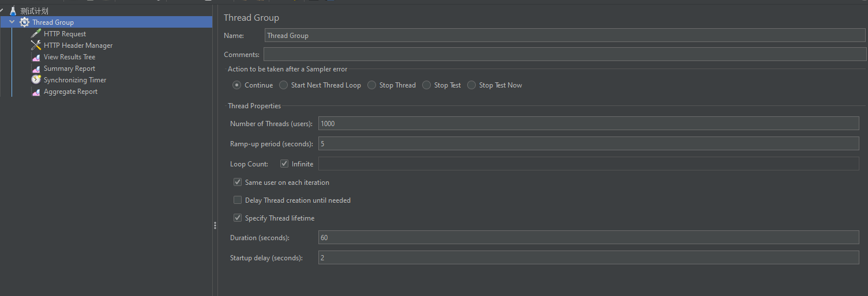
Task: Click the Ramp-up period input field
Action: tap(588, 143)
